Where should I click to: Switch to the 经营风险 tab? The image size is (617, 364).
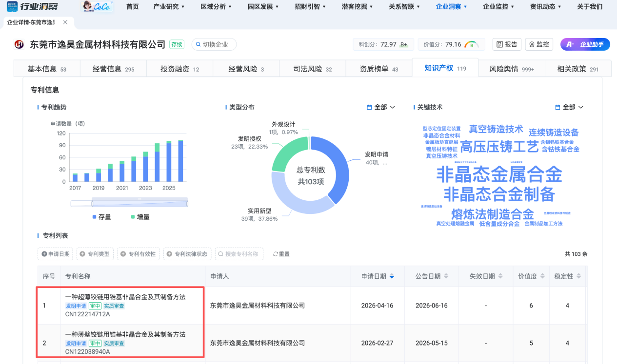click(x=246, y=69)
